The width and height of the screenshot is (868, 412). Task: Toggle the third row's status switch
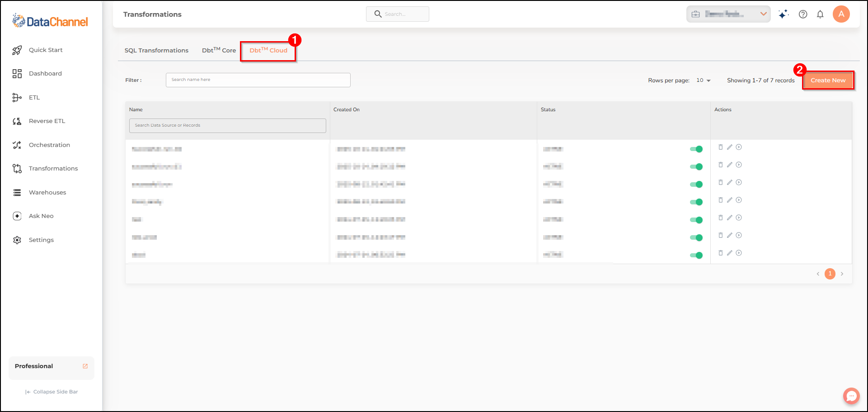pyautogui.click(x=696, y=185)
